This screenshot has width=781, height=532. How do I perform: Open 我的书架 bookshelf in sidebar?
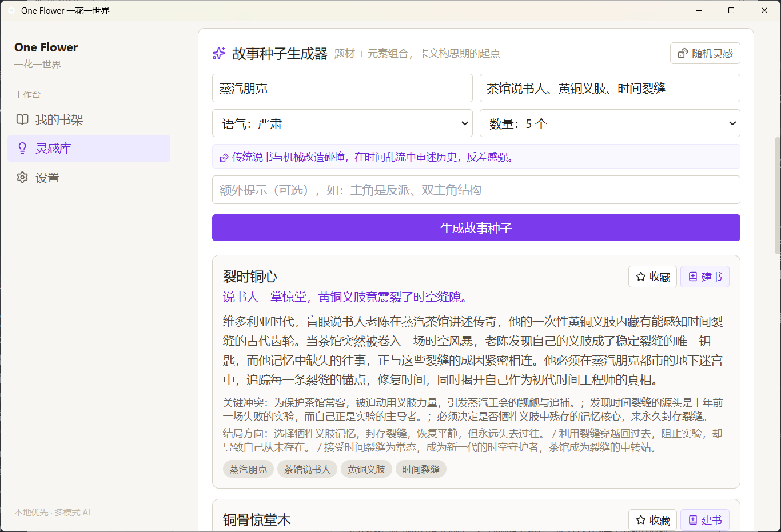[x=89, y=119]
